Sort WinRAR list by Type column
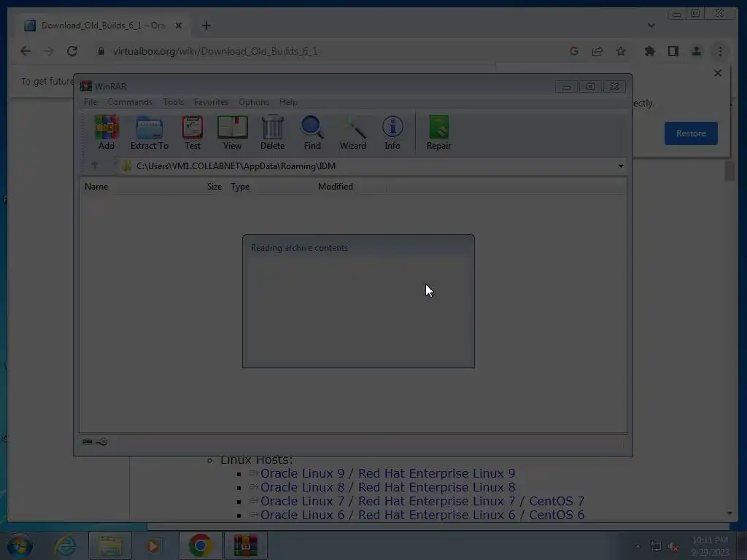 [x=240, y=187]
